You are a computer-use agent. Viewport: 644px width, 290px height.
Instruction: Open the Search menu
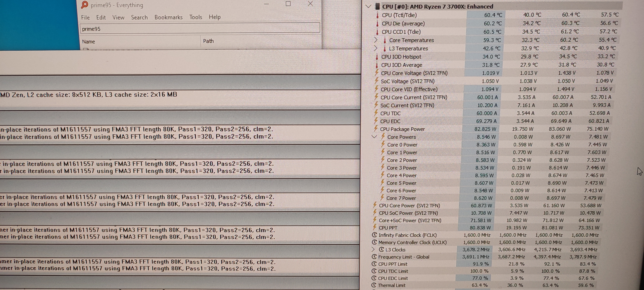click(x=139, y=17)
